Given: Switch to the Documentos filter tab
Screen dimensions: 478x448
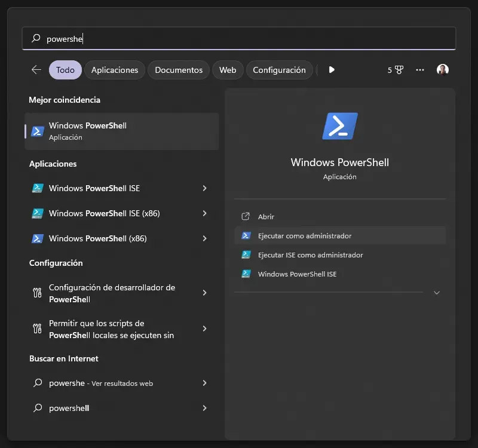Looking at the screenshot, I should pos(179,70).
